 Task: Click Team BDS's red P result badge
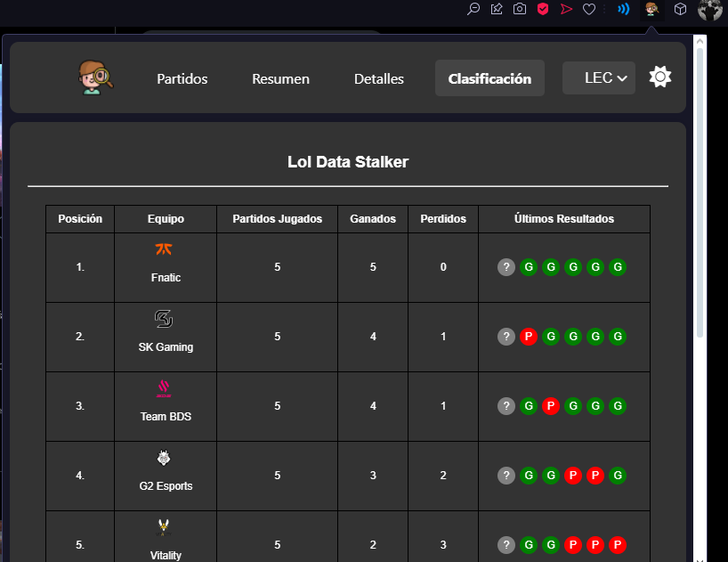tap(551, 406)
